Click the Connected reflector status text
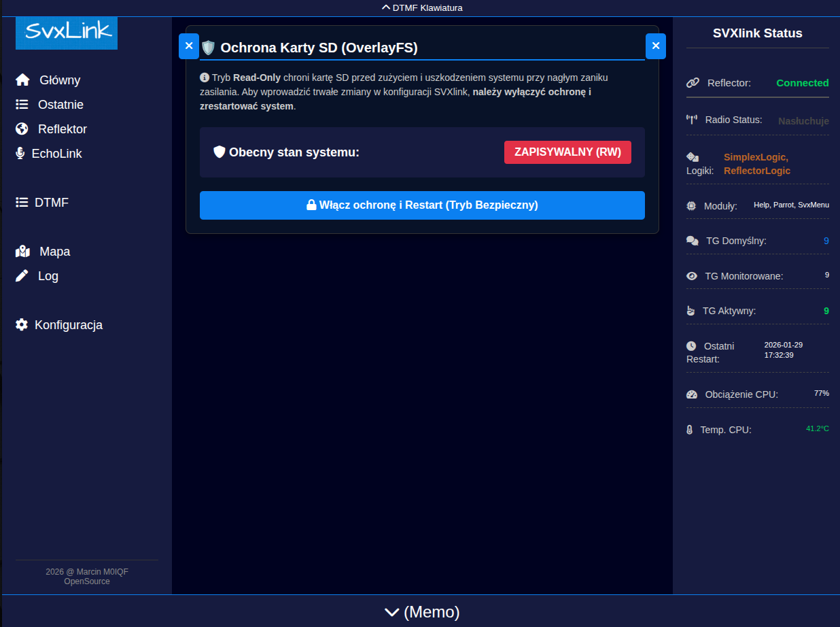Image resolution: width=840 pixels, height=627 pixels. pyautogui.click(x=803, y=83)
